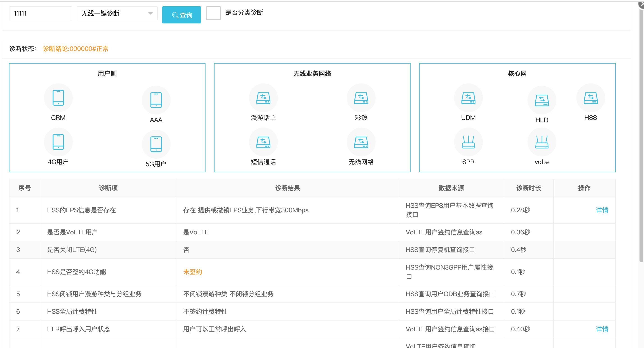Click the volte router icon
The width and height of the screenshot is (644, 348).
[542, 142]
